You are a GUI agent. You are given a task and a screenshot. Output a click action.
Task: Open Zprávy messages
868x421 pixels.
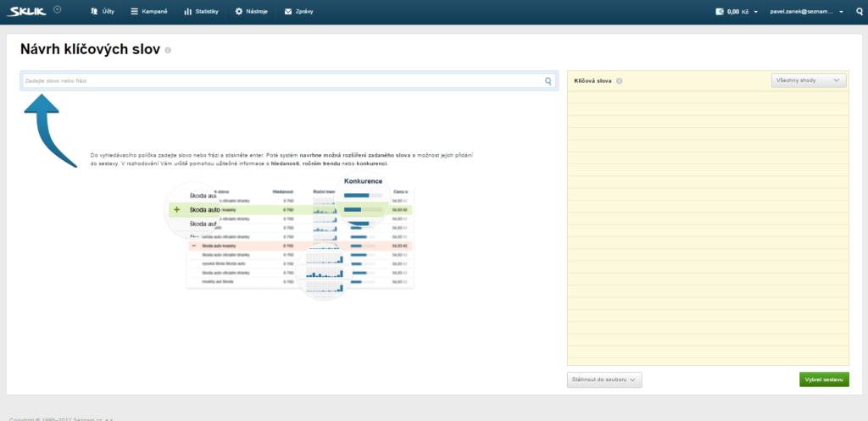point(300,13)
